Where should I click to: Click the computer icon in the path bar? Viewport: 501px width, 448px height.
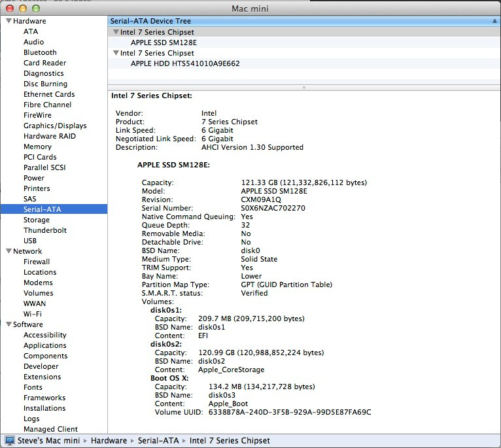pos(10,441)
